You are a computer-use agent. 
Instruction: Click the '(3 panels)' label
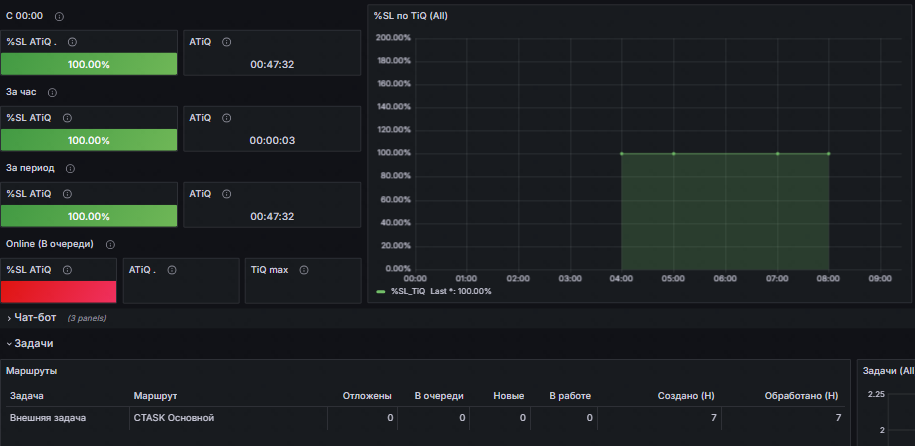(x=86, y=318)
